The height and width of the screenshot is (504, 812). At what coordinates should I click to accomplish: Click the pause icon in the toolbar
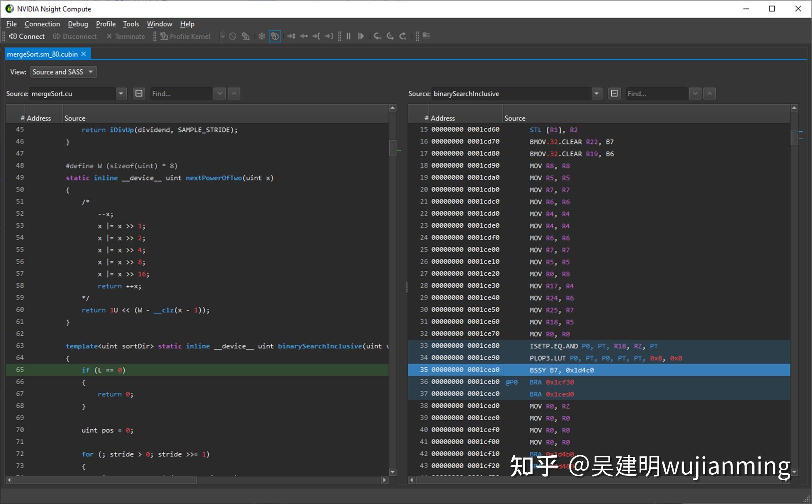pos(348,36)
